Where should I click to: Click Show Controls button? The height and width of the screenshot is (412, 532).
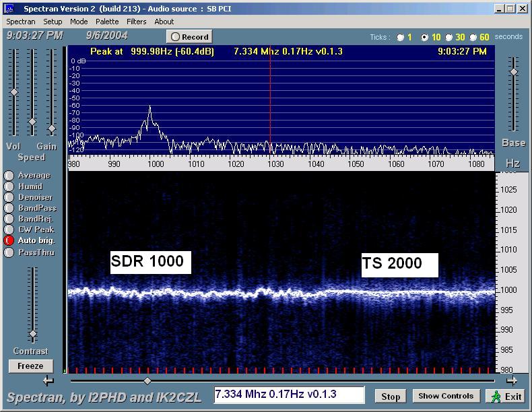(x=446, y=396)
